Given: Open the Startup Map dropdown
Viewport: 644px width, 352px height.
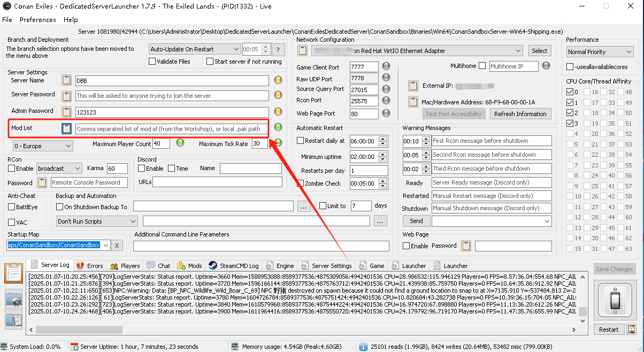Looking at the screenshot, I should click(106, 245).
